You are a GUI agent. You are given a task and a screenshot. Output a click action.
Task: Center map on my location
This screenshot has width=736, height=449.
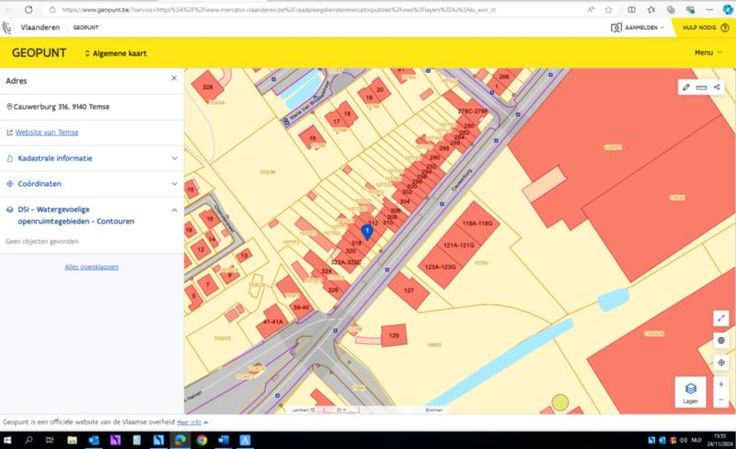[721, 360]
